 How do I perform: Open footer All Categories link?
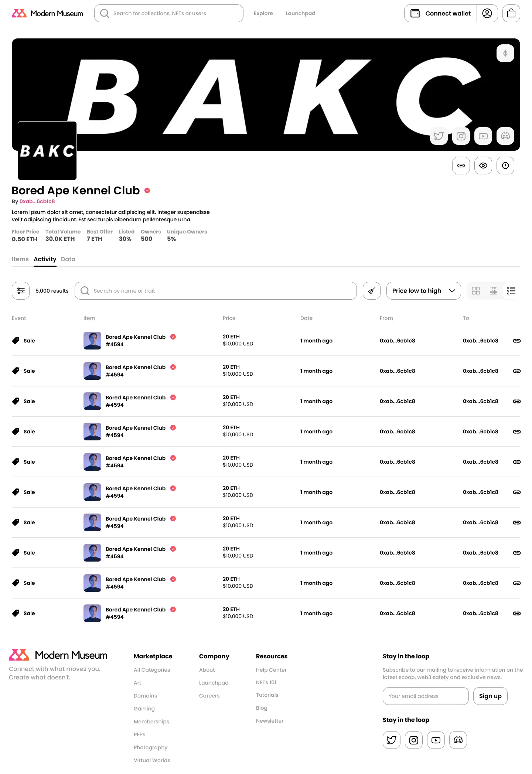152,670
